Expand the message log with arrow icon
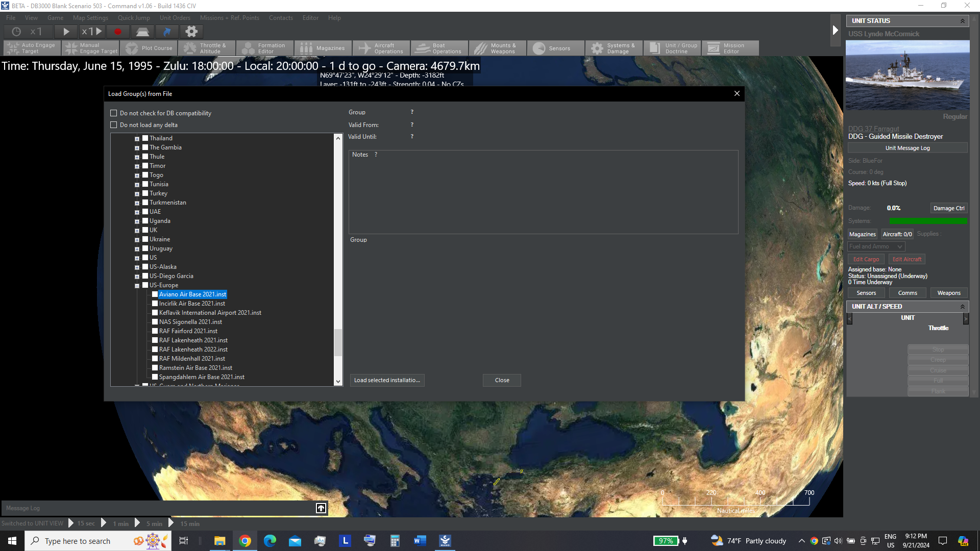980x551 pixels. [x=321, y=508]
